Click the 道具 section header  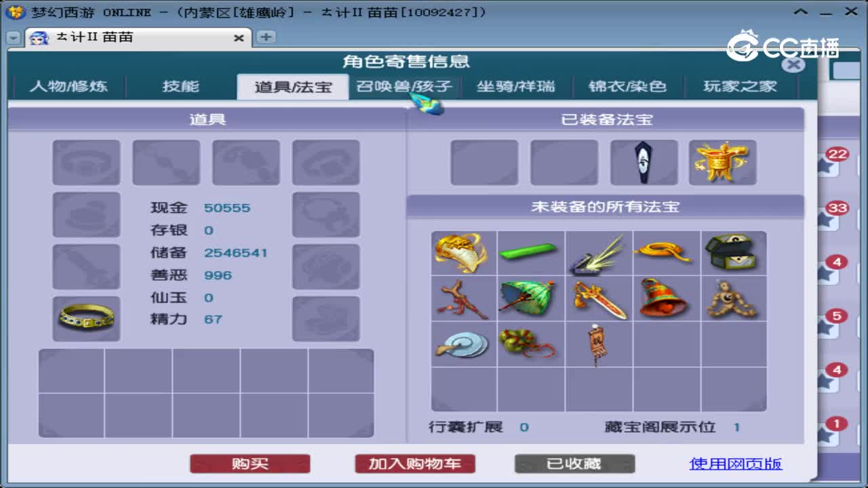(207, 119)
